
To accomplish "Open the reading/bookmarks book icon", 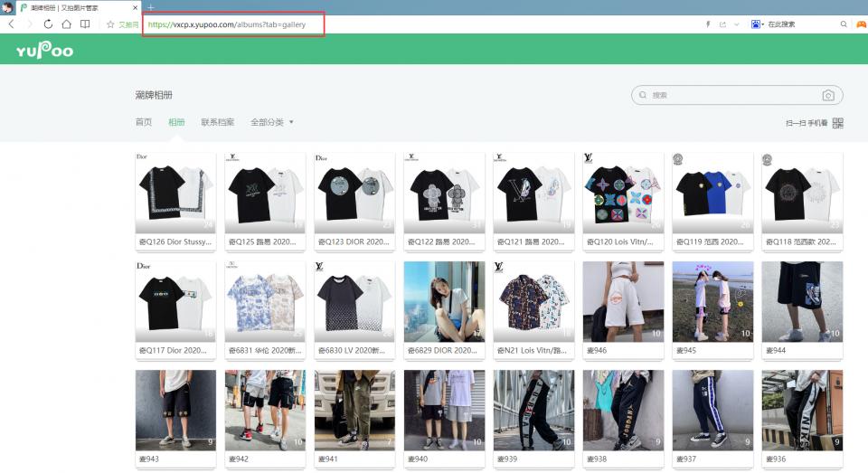I will (85, 24).
